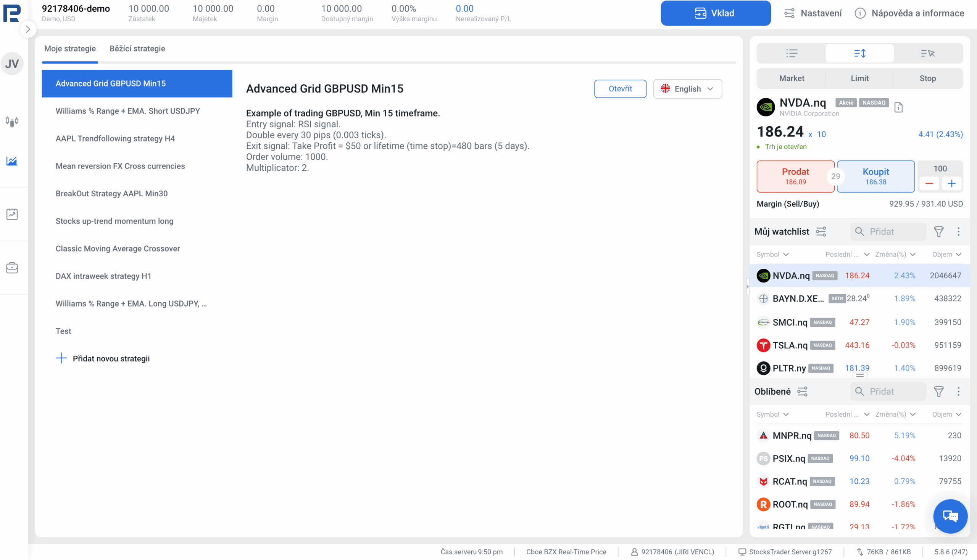Open the candlestick chart sidebar icon

coord(12,122)
